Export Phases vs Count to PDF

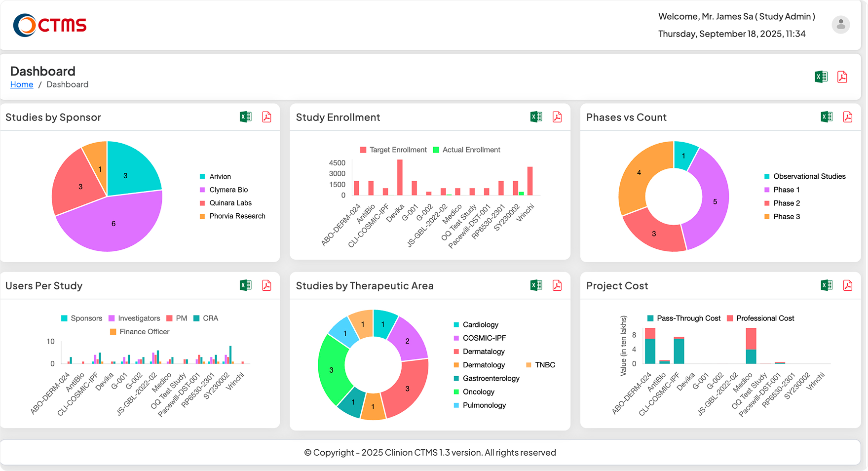[x=848, y=117]
